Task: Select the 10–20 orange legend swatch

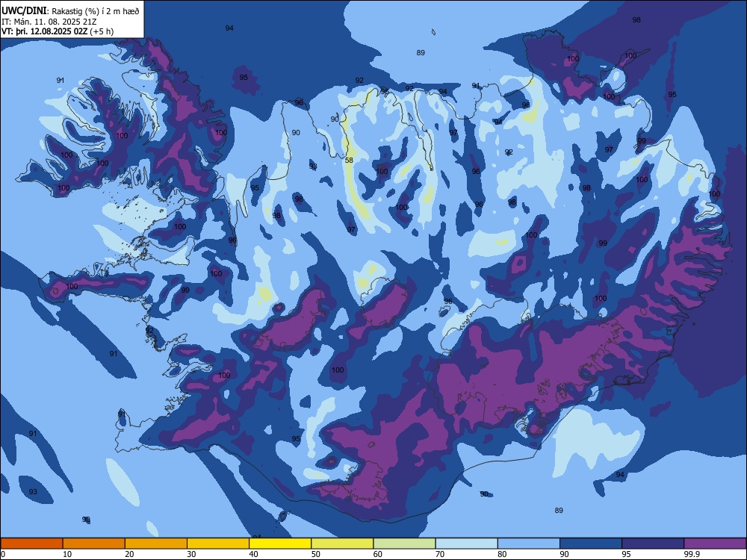Action: click(94, 544)
